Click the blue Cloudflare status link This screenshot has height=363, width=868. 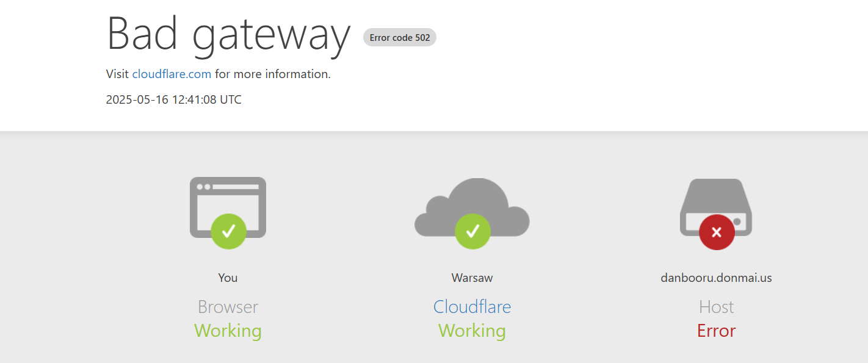pyautogui.click(x=472, y=306)
